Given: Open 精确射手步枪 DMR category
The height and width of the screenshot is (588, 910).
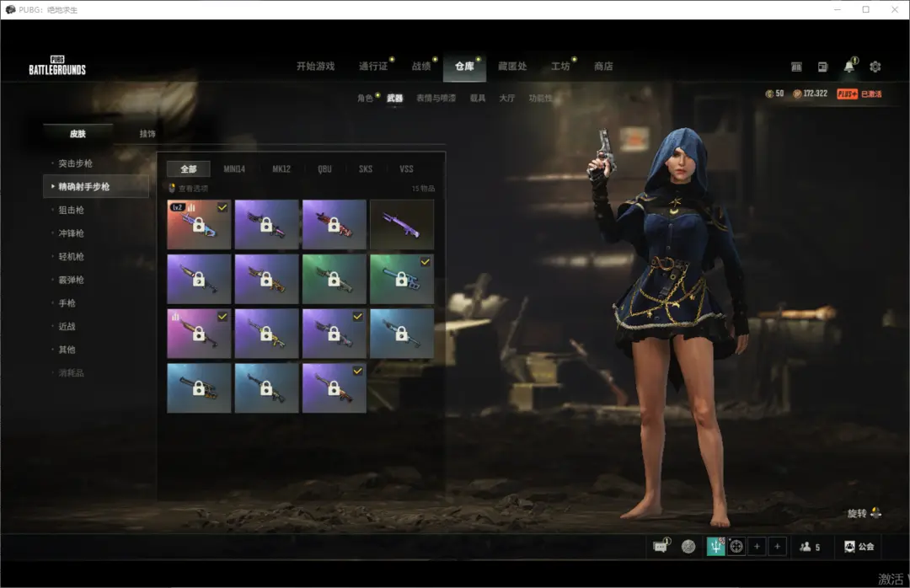Looking at the screenshot, I should pos(96,186).
